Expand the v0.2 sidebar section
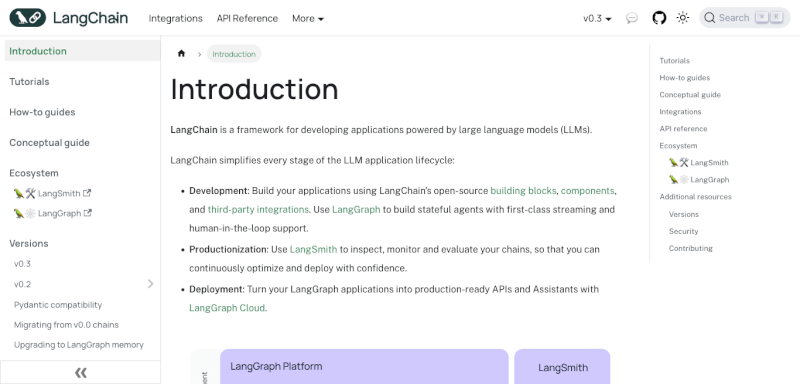 (x=151, y=284)
